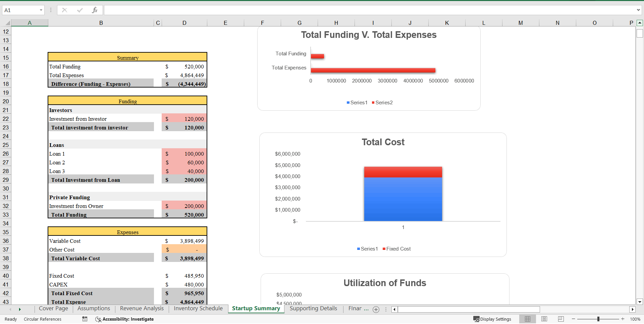Click the 100% zoom level label
This screenshot has width=644, height=324.
(x=635, y=319)
